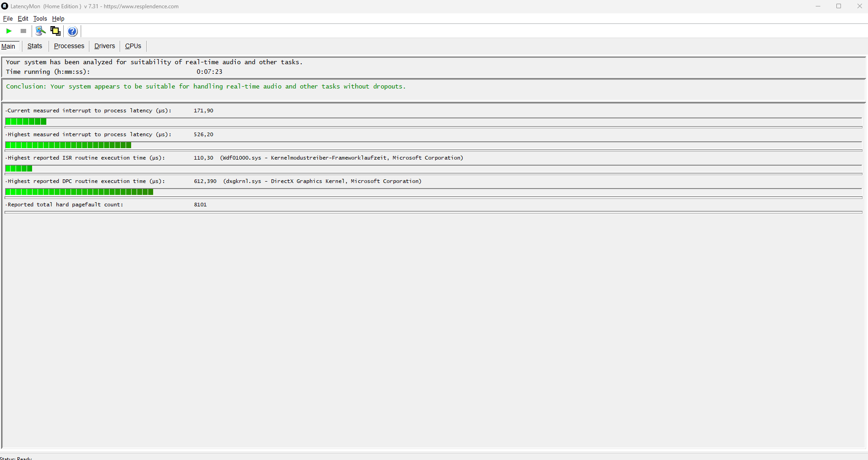868x460 pixels.
Task: Switch to the CPUs tab
Action: click(133, 46)
